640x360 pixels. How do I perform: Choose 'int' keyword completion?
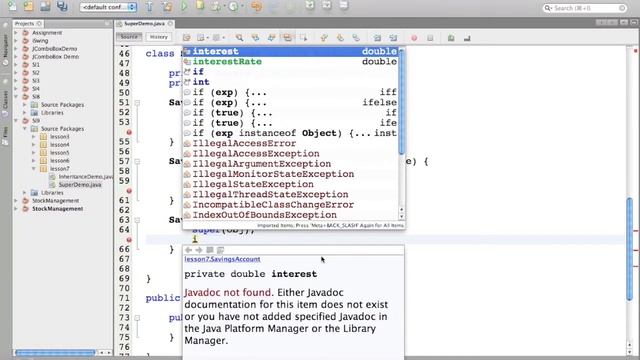point(290,82)
